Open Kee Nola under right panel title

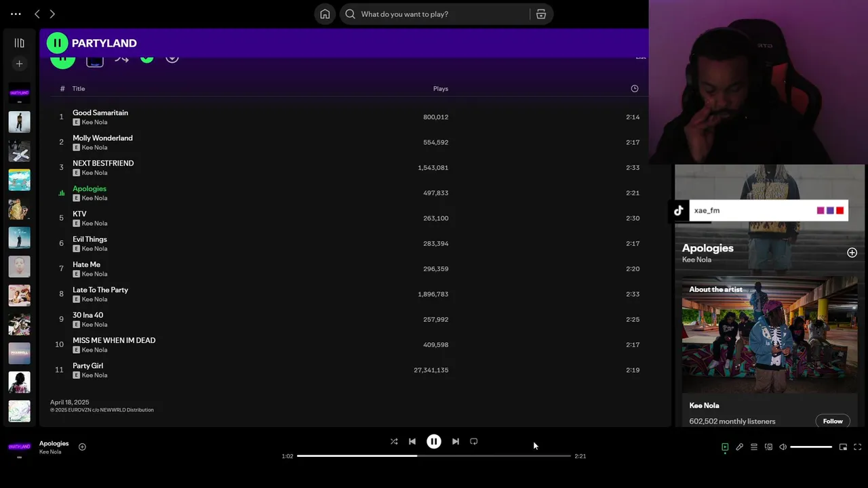[x=696, y=260]
